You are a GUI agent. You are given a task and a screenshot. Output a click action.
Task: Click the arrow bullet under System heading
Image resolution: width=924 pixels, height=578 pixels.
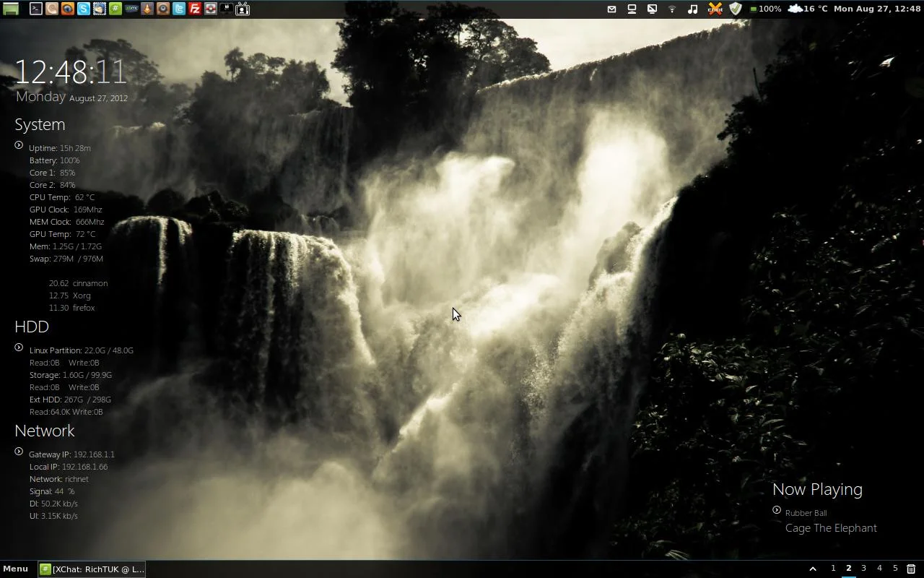[x=19, y=145]
